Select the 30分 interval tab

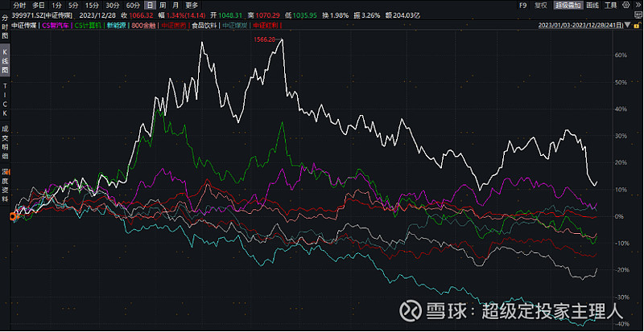(112, 6)
